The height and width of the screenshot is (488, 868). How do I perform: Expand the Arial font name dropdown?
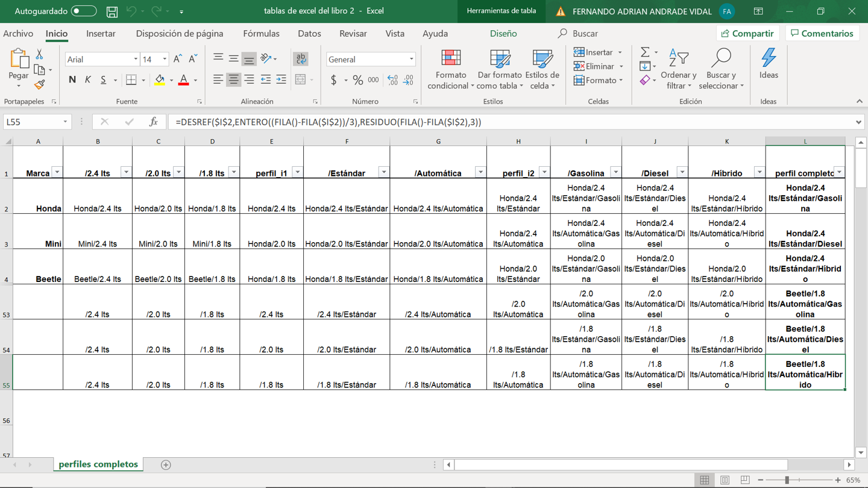[135, 60]
